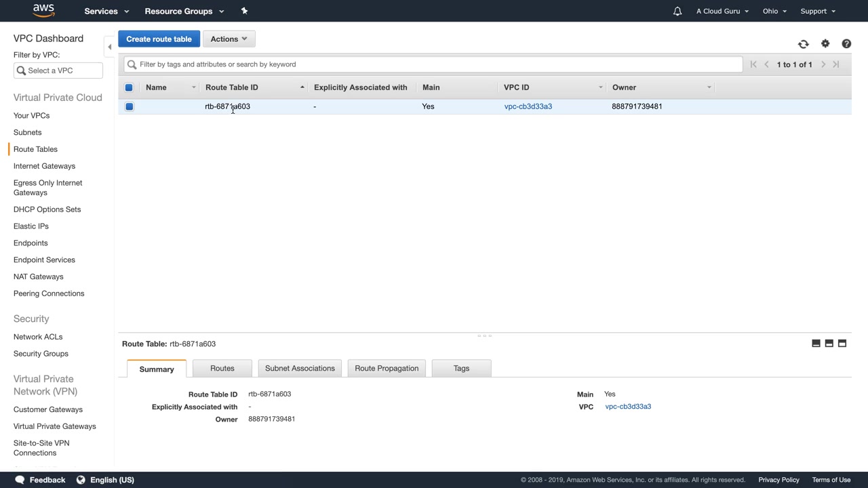
Task: Focus the Select a VPC filter field
Action: 58,70
